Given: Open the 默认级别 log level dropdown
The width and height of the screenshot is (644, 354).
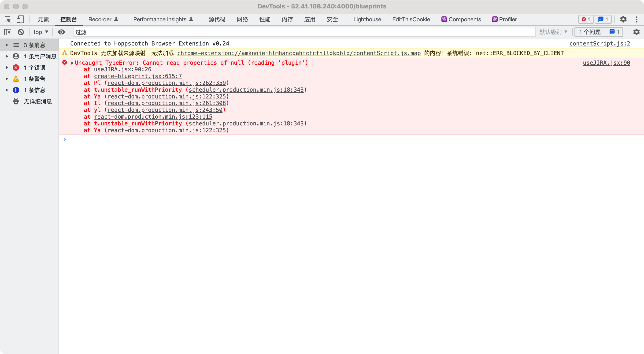Looking at the screenshot, I should (553, 32).
